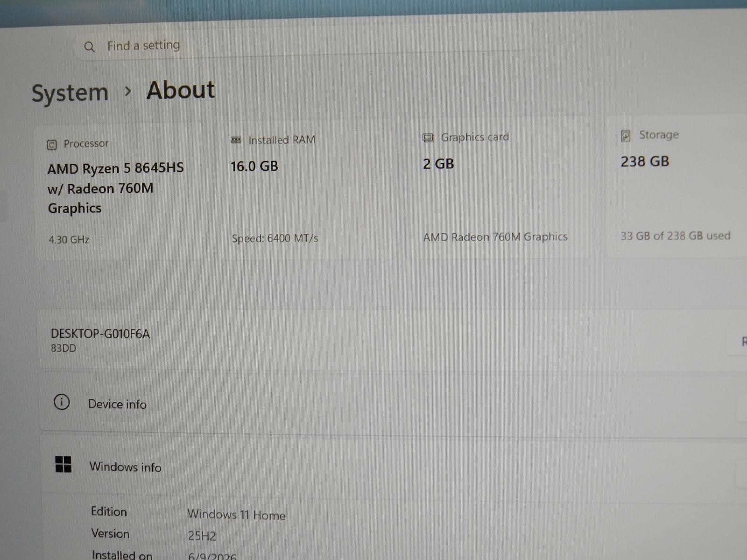
Task: Click the 83DD model text
Action: tap(63, 348)
